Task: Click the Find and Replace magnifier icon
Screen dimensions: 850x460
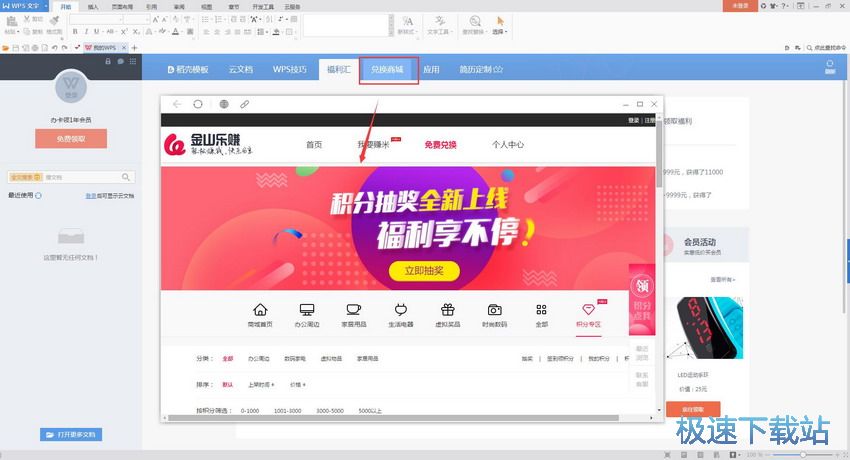Action: pos(475,21)
